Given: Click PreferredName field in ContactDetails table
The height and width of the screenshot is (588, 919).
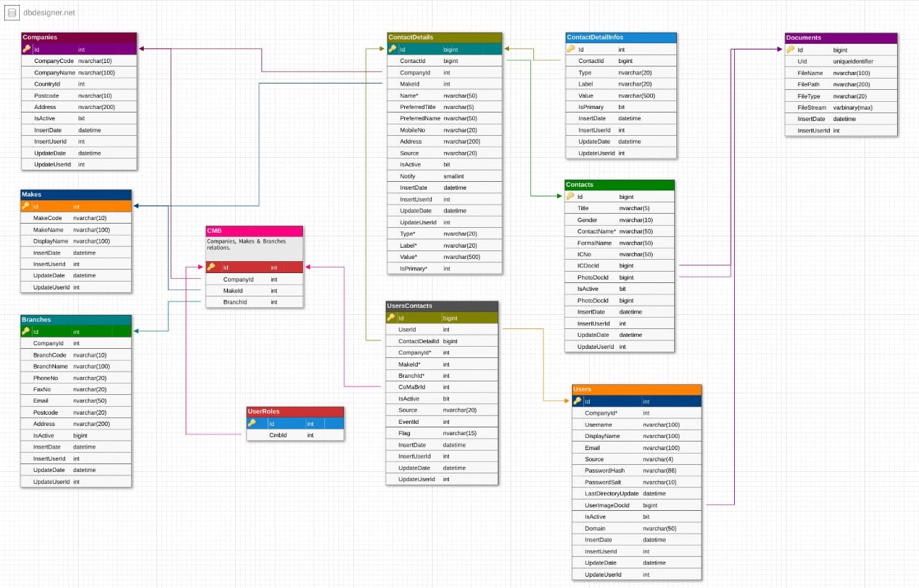Looking at the screenshot, I should 444,118.
